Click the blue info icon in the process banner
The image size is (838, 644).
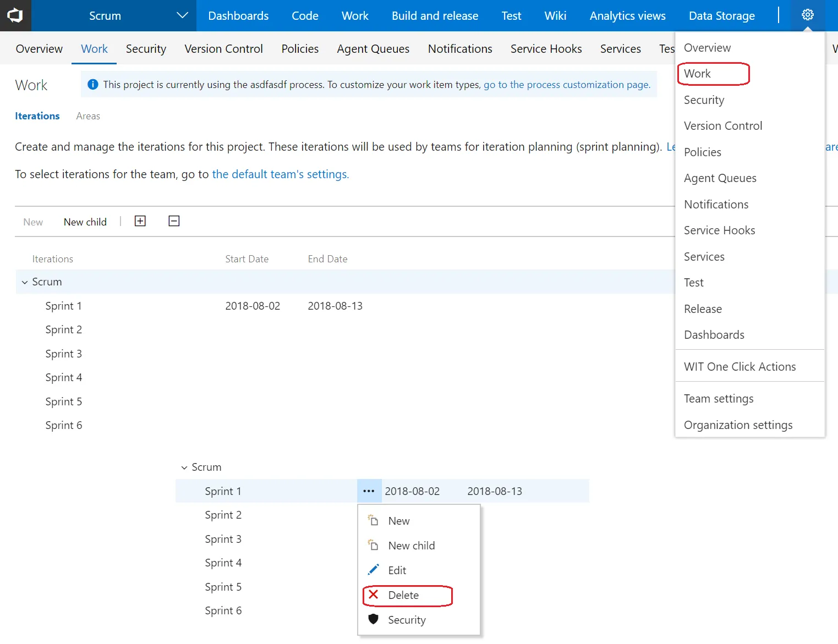pos(93,84)
